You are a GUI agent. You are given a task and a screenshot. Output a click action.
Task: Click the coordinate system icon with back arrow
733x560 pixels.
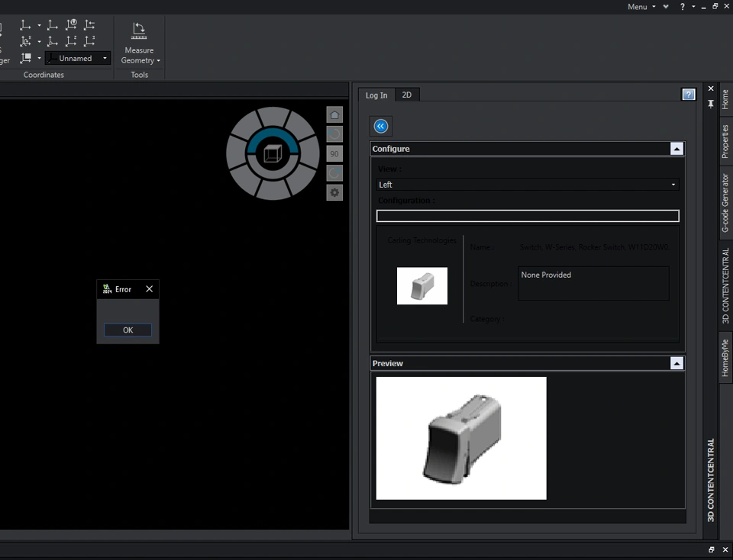tap(89, 25)
